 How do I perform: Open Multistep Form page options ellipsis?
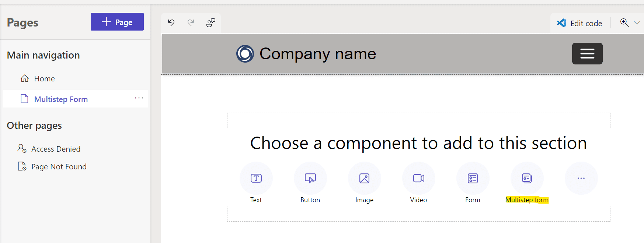pyautogui.click(x=139, y=98)
